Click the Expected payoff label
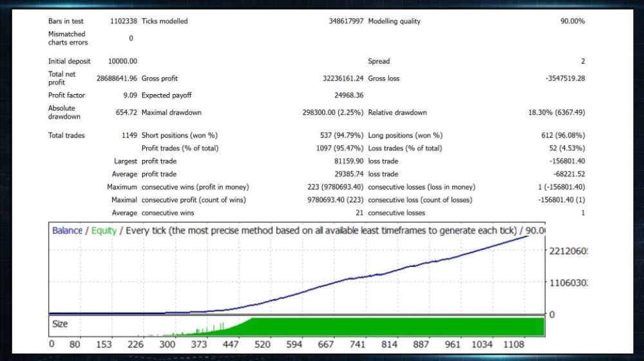The height and width of the screenshot is (361, 644). [167, 95]
